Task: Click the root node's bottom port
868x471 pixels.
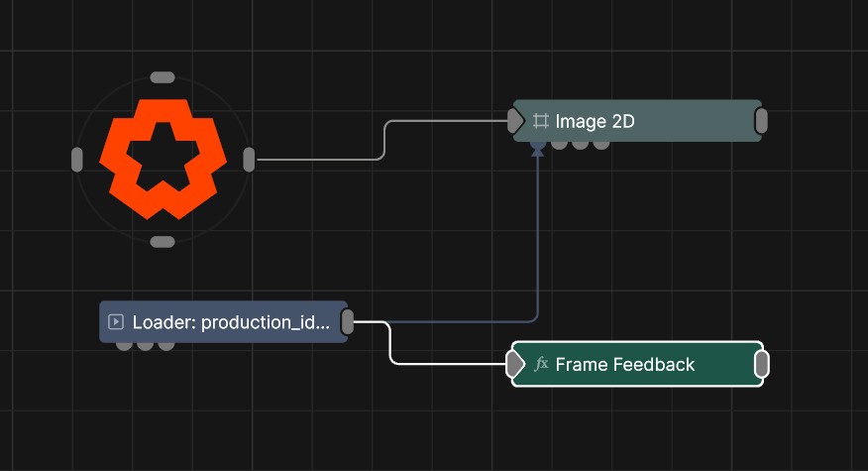Action: [163, 241]
